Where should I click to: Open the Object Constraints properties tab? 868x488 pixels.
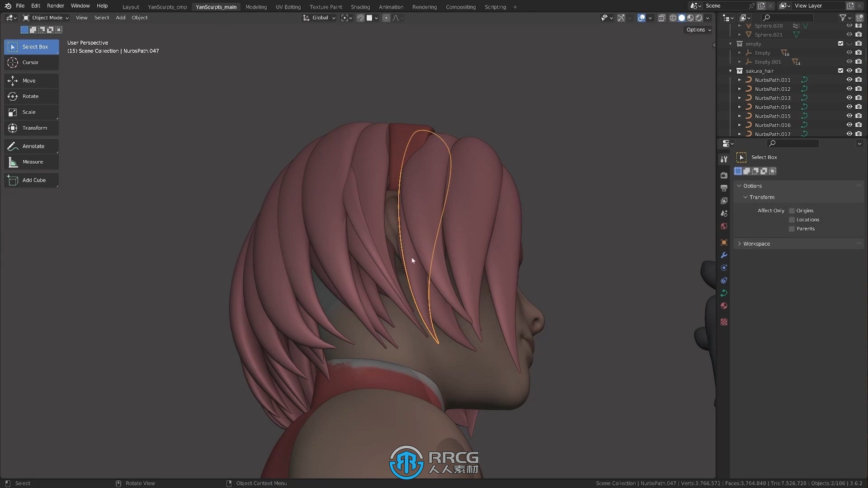[x=724, y=281]
